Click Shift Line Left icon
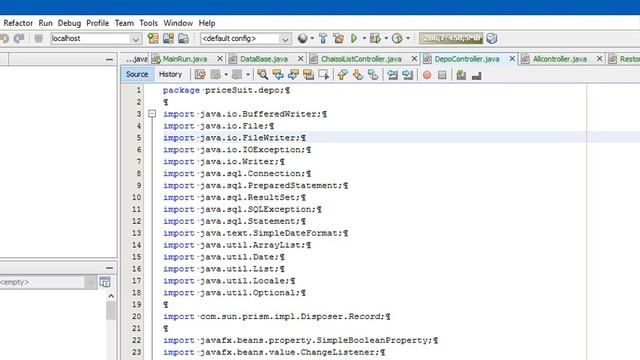Viewport: 640px width, 360px height. click(x=392, y=74)
